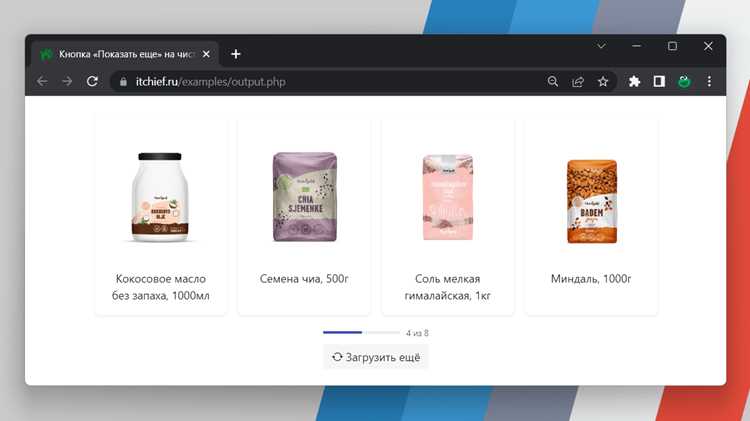This screenshot has height=421, width=750.
Task: Minimize the browser window
Action: point(636,46)
